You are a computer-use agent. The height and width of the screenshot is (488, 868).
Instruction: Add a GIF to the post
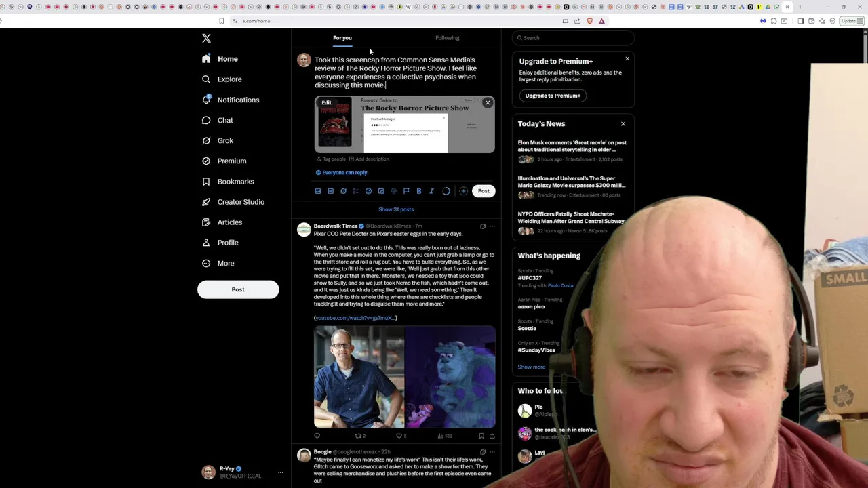[330, 191]
